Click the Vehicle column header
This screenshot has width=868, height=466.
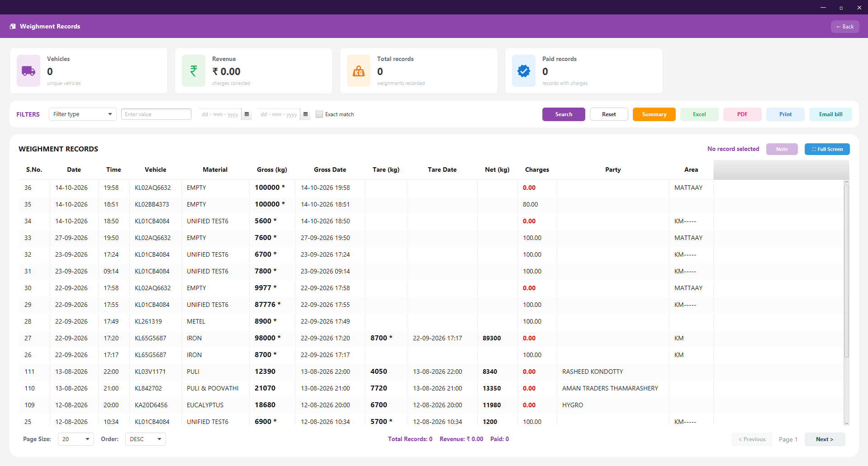[155, 169]
